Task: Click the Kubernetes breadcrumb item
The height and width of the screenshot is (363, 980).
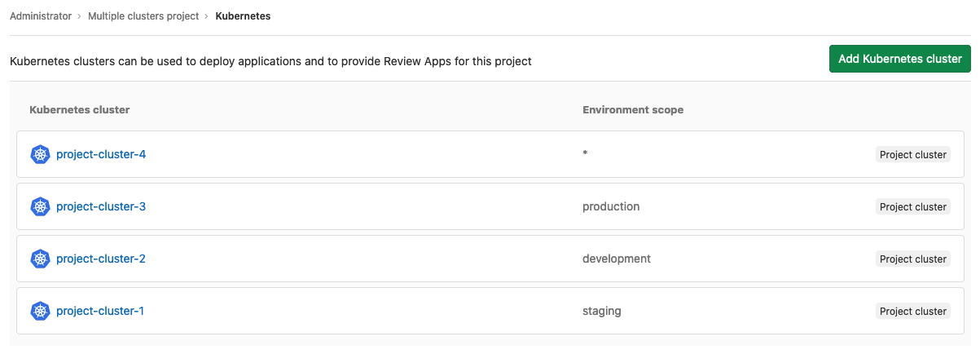Action: click(243, 16)
